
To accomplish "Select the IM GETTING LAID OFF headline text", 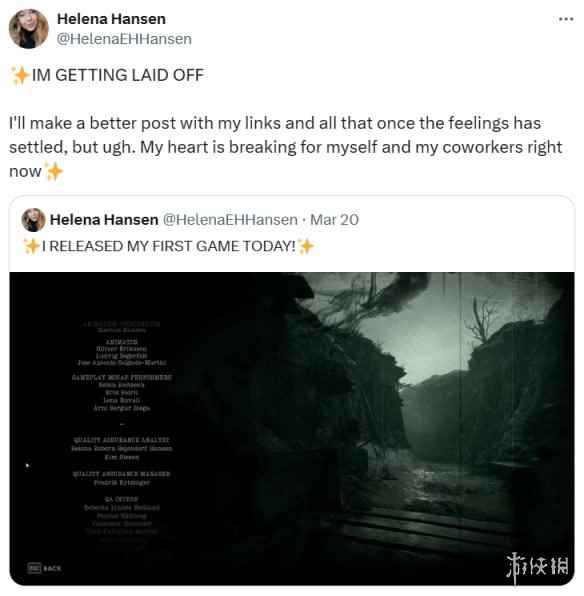I will coord(118,75).
